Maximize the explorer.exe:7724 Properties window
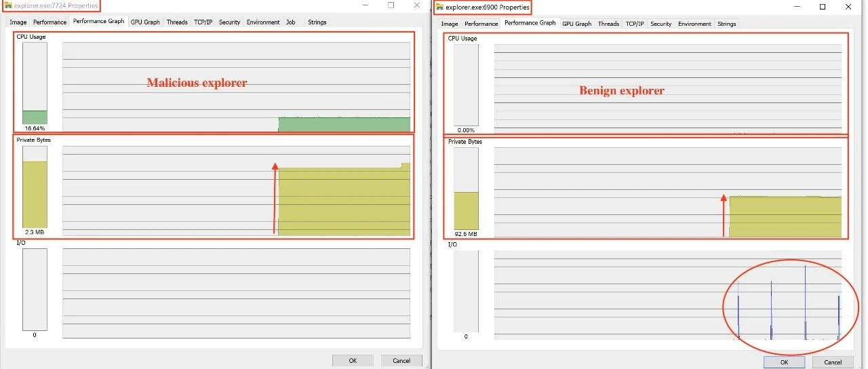 point(391,5)
